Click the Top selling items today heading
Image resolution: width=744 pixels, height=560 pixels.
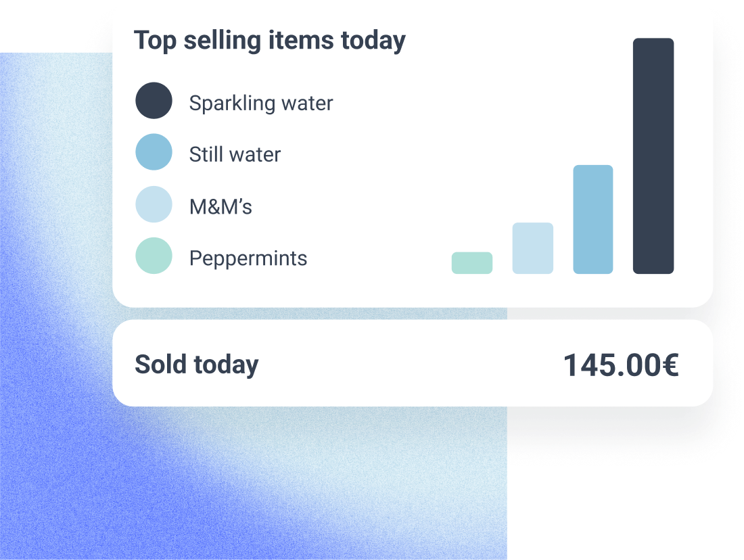click(x=270, y=41)
